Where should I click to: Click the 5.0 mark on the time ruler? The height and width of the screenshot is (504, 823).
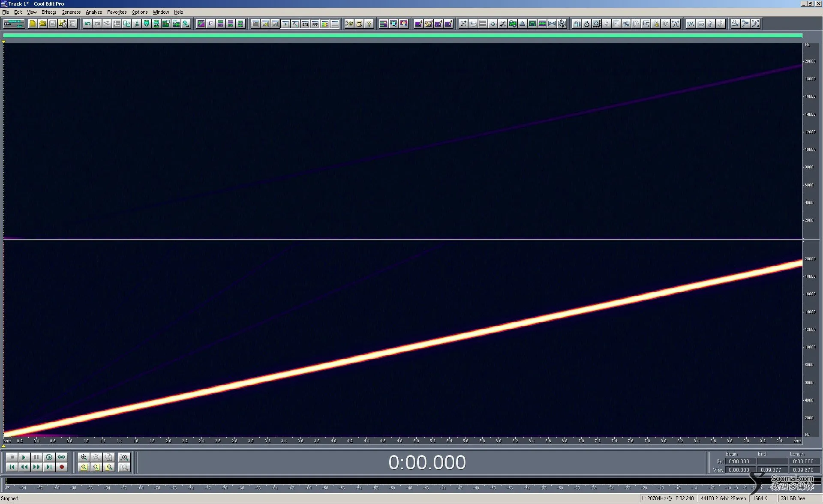(416, 441)
